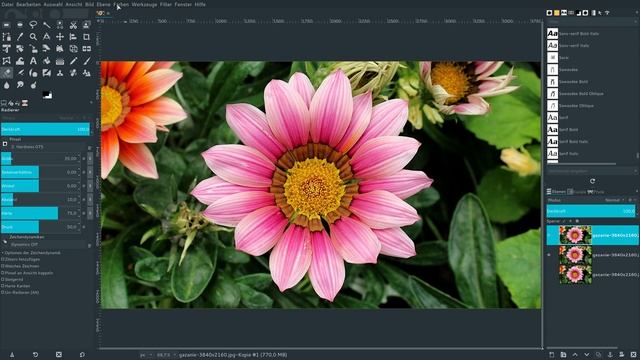
Task: Toggle visibility eye of the middle gazanie layer
Action: click(x=549, y=255)
